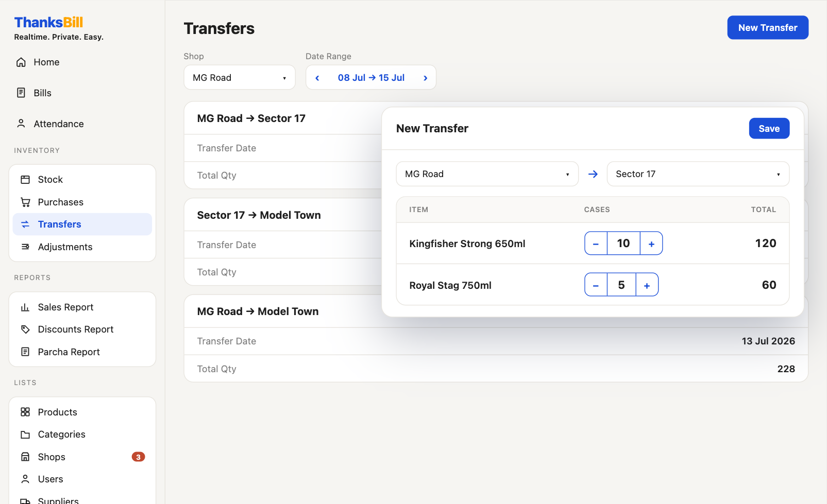The image size is (827, 504).
Task: Open the MG Road → Sector 17 transfer
Action: tap(251, 118)
